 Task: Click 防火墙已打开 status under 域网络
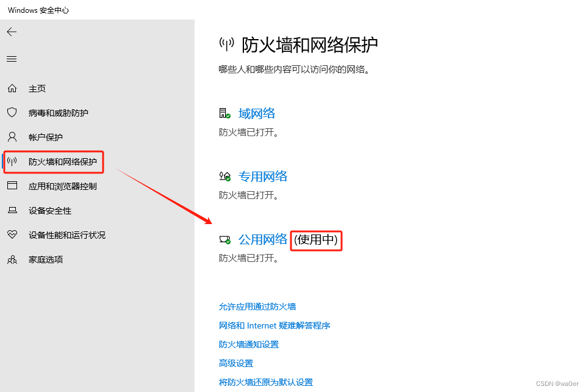[x=249, y=132]
